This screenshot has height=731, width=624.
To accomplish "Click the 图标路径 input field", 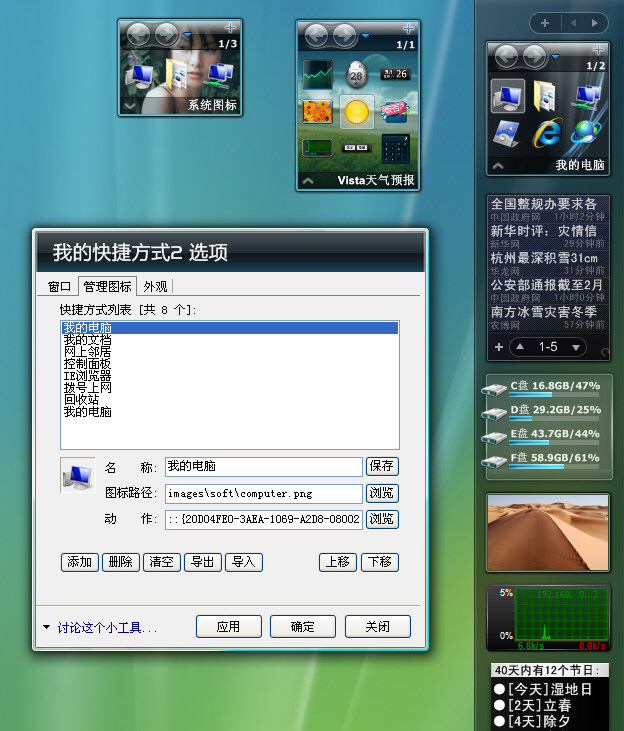I will click(263, 493).
